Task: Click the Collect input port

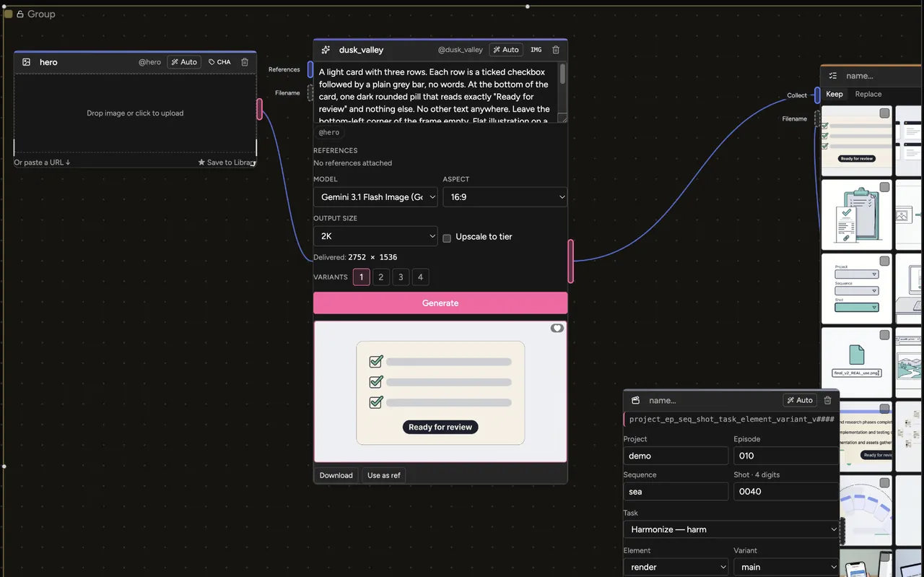Action: click(x=817, y=95)
